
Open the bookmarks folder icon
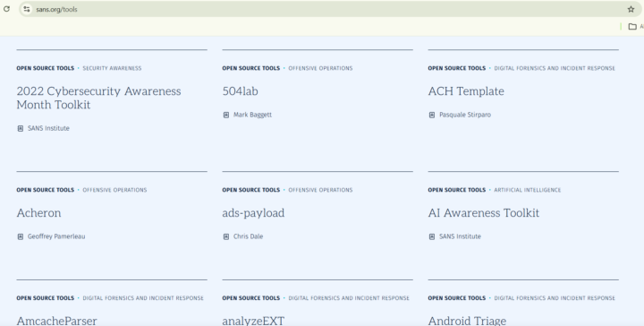[632, 27]
